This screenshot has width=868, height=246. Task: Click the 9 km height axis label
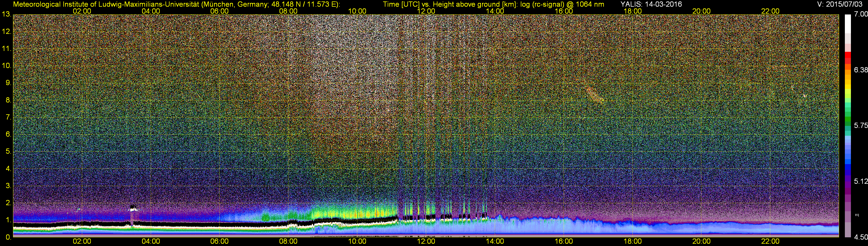click(8, 83)
